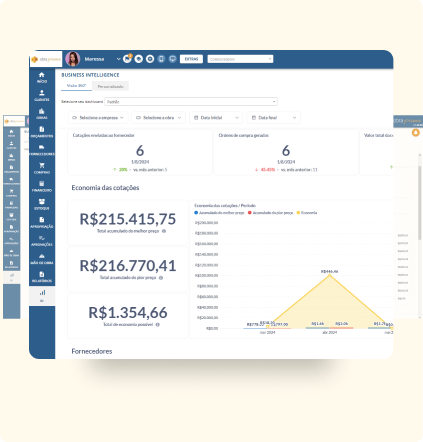Open Fornecedores truck icon in sidebar
The width and height of the screenshot is (423, 442).
click(42, 150)
